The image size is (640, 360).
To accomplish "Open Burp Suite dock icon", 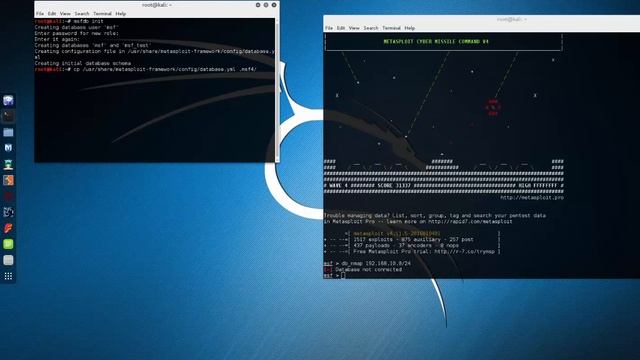I will [8, 180].
